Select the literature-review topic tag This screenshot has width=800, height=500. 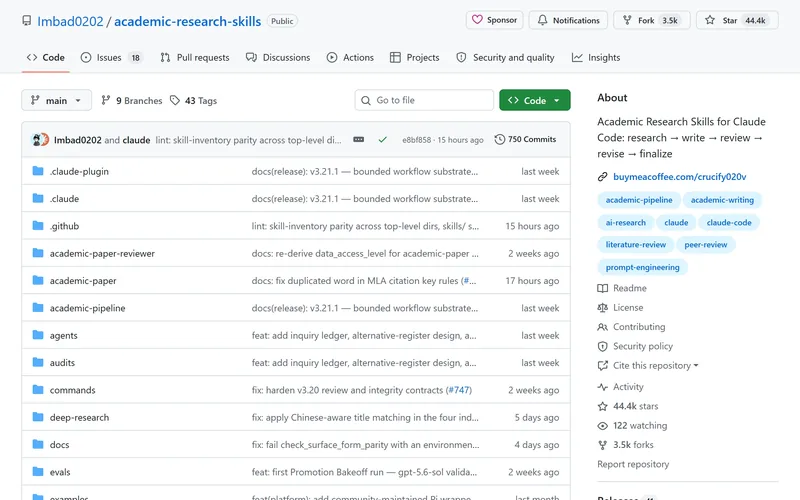(636, 245)
